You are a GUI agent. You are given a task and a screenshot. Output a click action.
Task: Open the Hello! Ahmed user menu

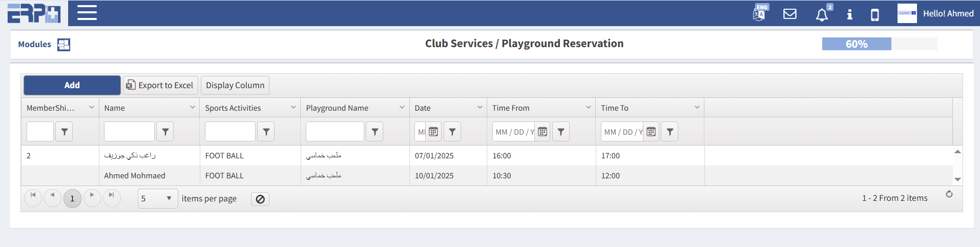click(948, 14)
